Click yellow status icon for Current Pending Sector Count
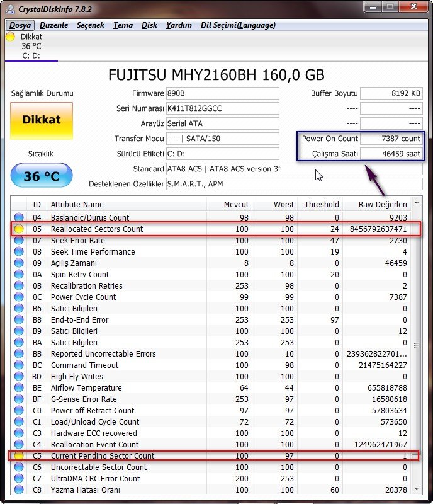 (x=19, y=455)
